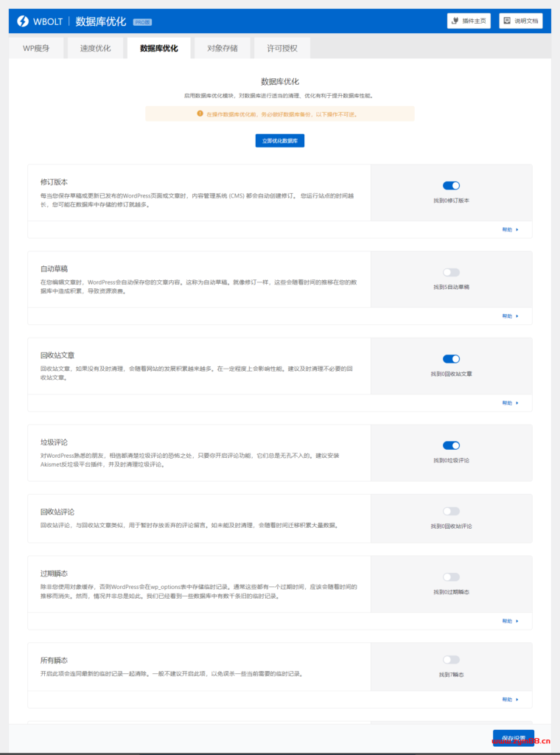Click the WBOLT lightning logo icon
560x755 pixels.
23,21
